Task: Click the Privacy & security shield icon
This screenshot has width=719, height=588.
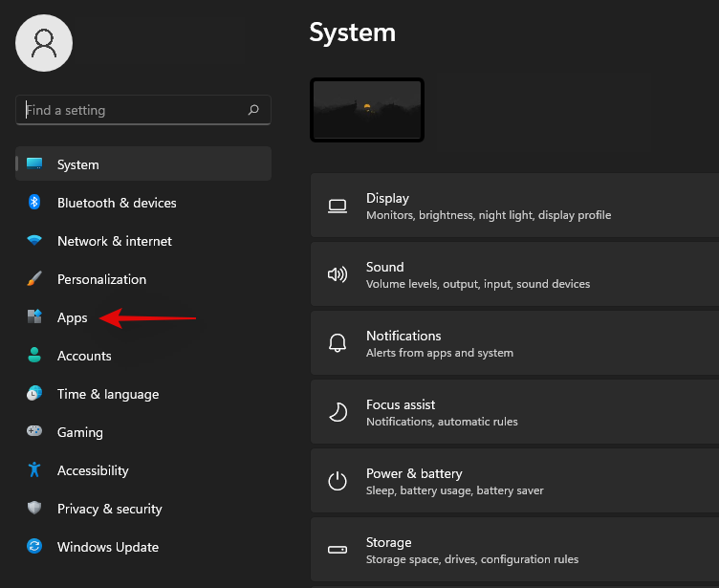Action: point(34,509)
